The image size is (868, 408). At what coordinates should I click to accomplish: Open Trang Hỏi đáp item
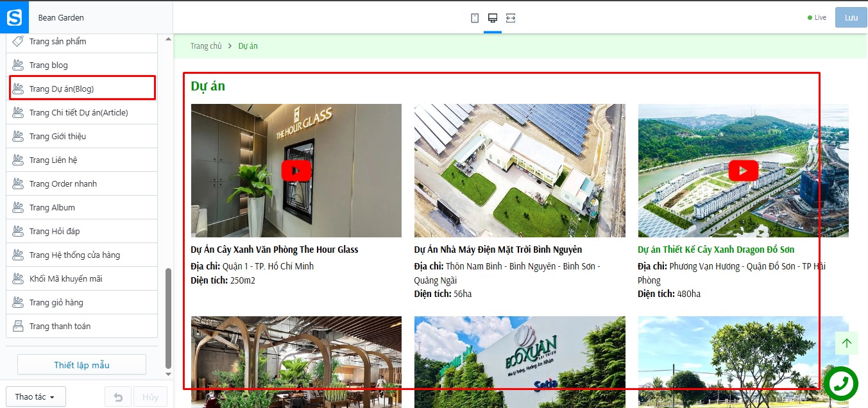coord(82,231)
